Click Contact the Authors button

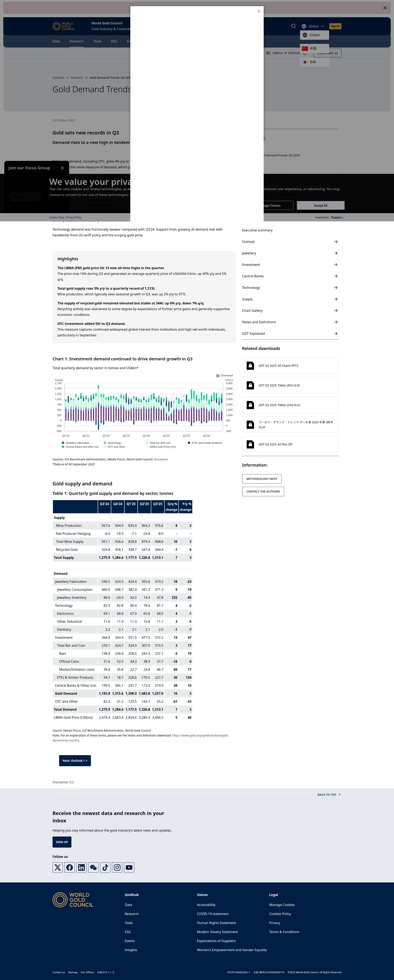click(263, 492)
